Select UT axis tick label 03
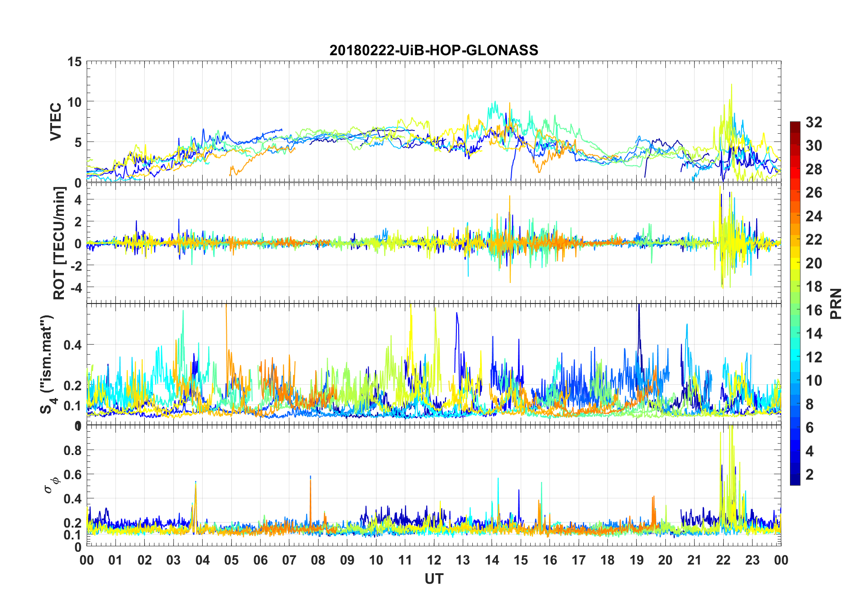The width and height of the screenshot is (868, 607). (173, 560)
